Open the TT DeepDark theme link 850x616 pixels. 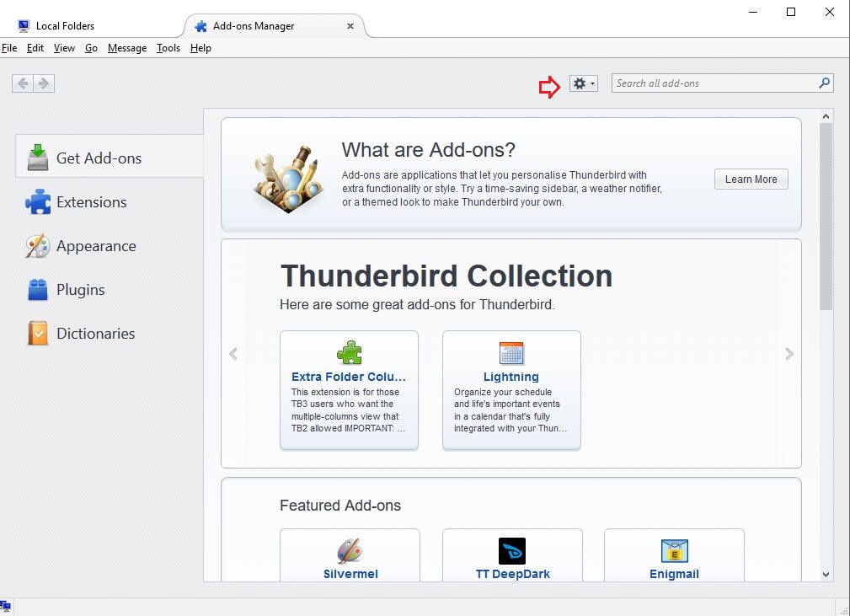tap(513, 574)
